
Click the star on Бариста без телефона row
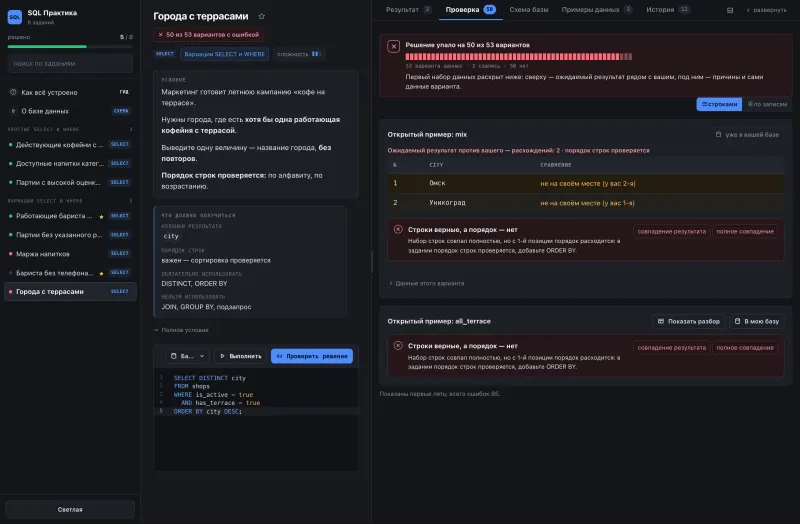[x=101, y=273]
